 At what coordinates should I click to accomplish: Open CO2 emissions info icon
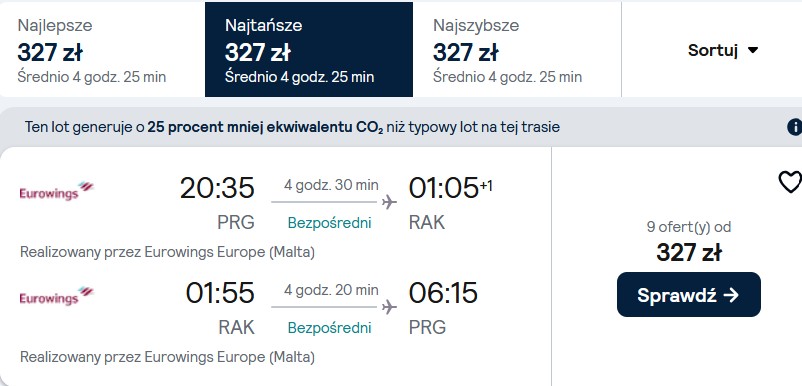[795, 127]
